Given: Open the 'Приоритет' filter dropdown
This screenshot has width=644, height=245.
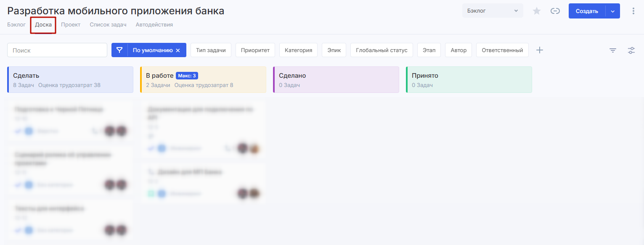Looking at the screenshot, I should 255,50.
